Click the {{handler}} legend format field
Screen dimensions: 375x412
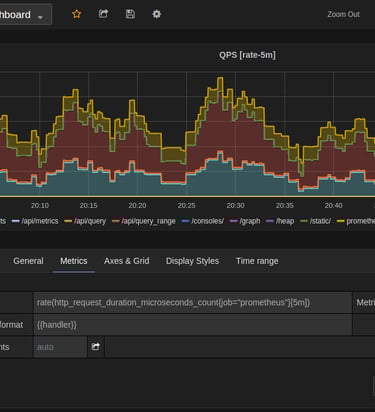(x=193, y=325)
